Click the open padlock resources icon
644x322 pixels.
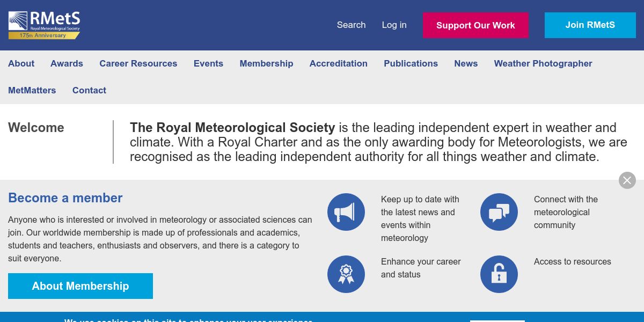(x=499, y=274)
